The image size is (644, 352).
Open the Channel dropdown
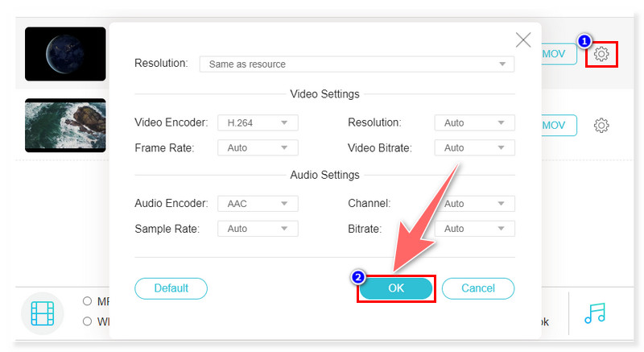pyautogui.click(x=474, y=204)
